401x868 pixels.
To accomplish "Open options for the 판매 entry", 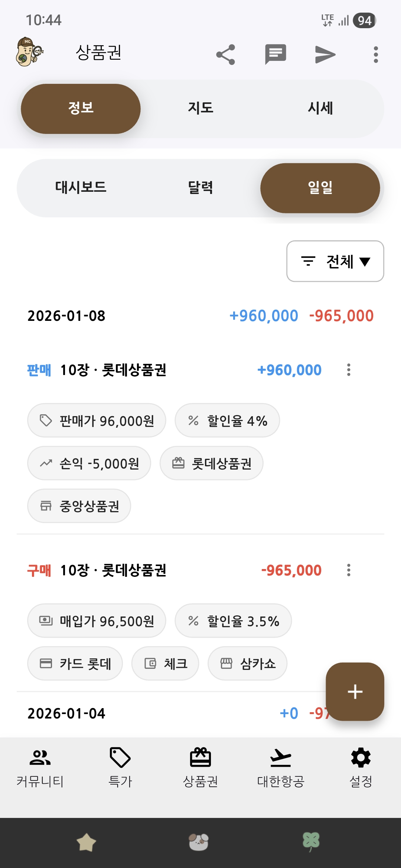I will [349, 370].
